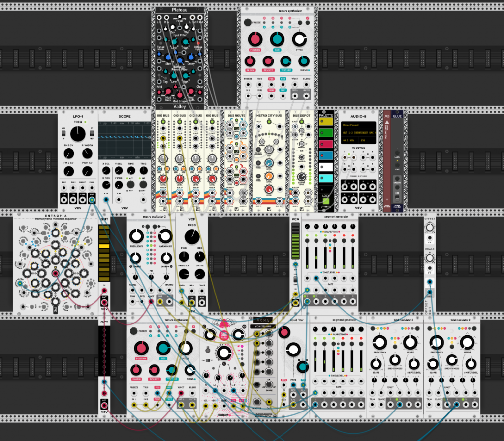Click VC Mixer Amp OUT jack

tap(269, 402)
